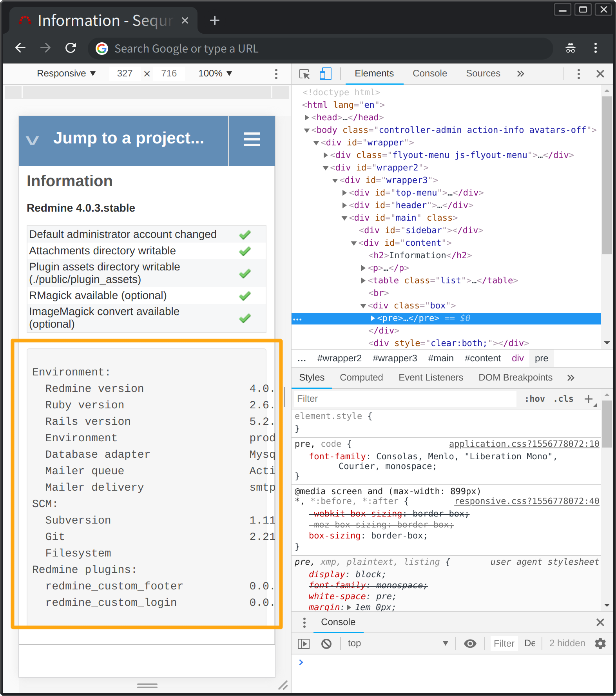The image size is (616, 696).
Task: Click the div breadcrumb
Action: (518, 358)
